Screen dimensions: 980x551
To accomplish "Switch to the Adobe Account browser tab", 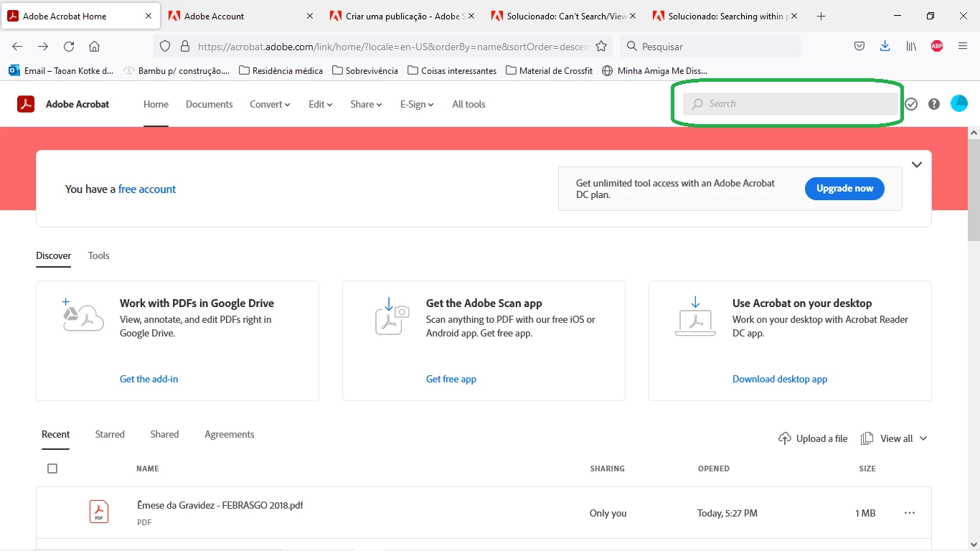I will click(241, 16).
